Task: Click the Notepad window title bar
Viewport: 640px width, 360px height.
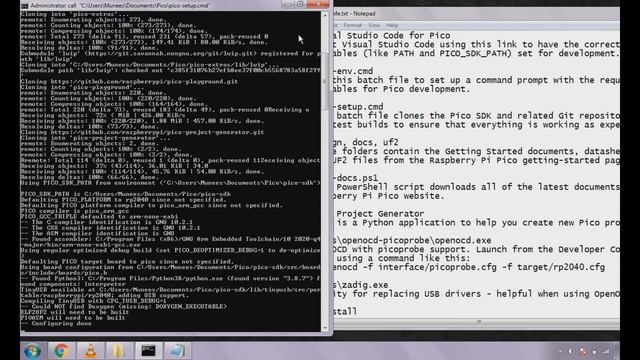Action: pyautogui.click(x=476, y=13)
